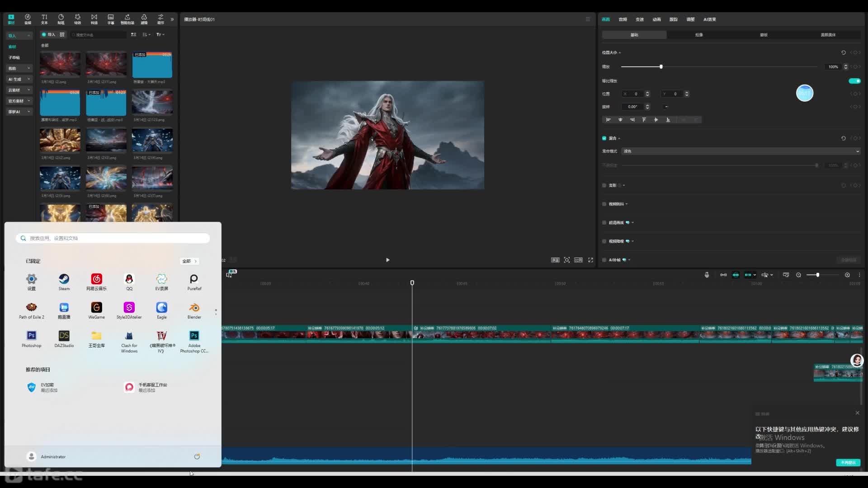Dismiss hotkey conflict with 不再提示 button

click(848, 463)
